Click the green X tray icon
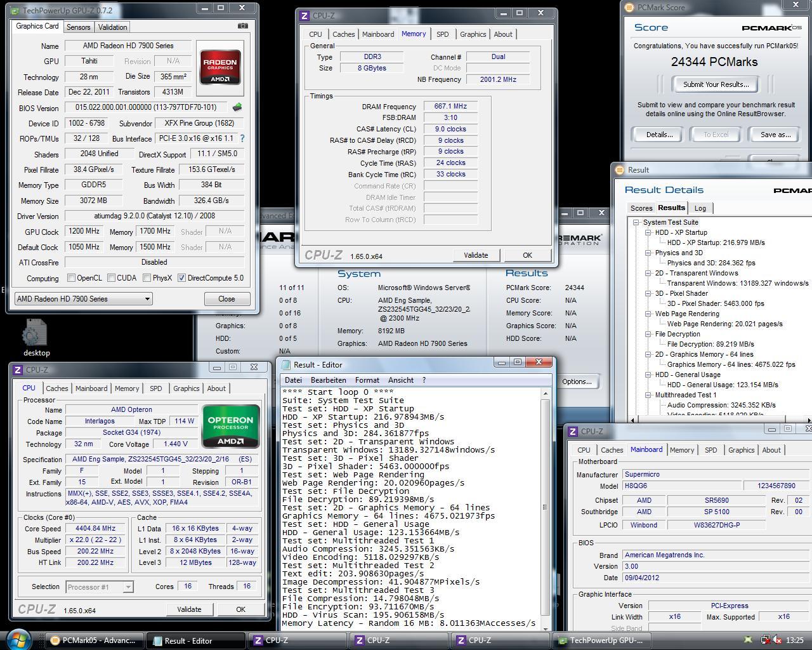 pos(749,640)
